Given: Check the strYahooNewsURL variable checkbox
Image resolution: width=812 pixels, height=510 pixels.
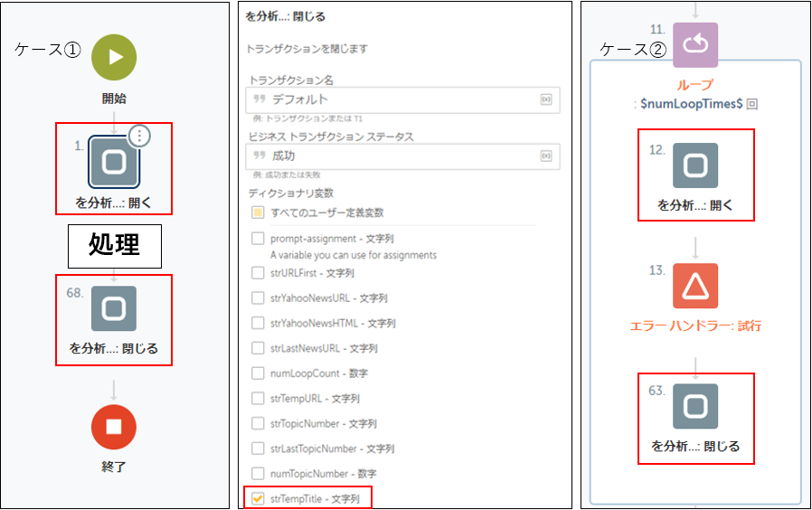Looking at the screenshot, I should click(x=258, y=297).
